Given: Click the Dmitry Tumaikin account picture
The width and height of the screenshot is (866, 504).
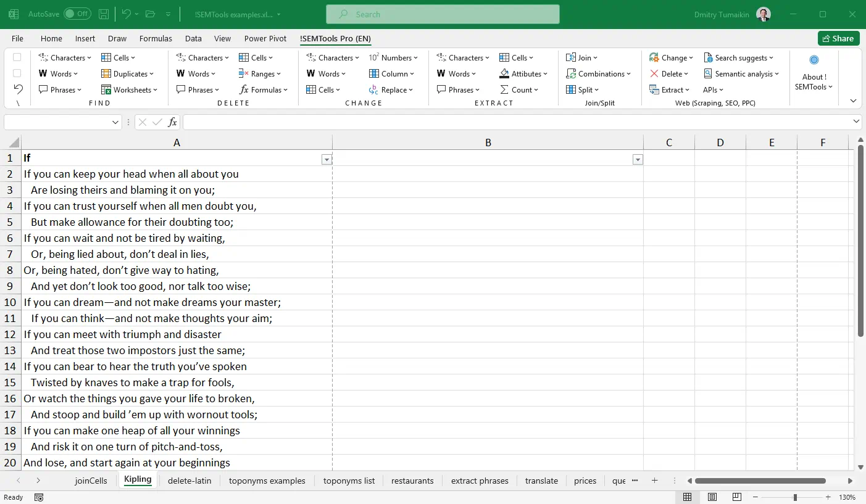Looking at the screenshot, I should pos(763,14).
